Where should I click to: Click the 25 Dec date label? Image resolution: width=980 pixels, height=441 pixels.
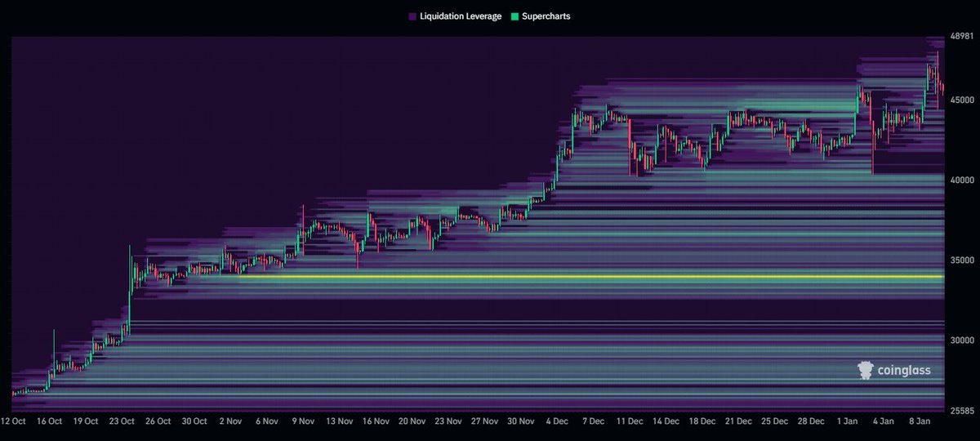[x=775, y=422]
